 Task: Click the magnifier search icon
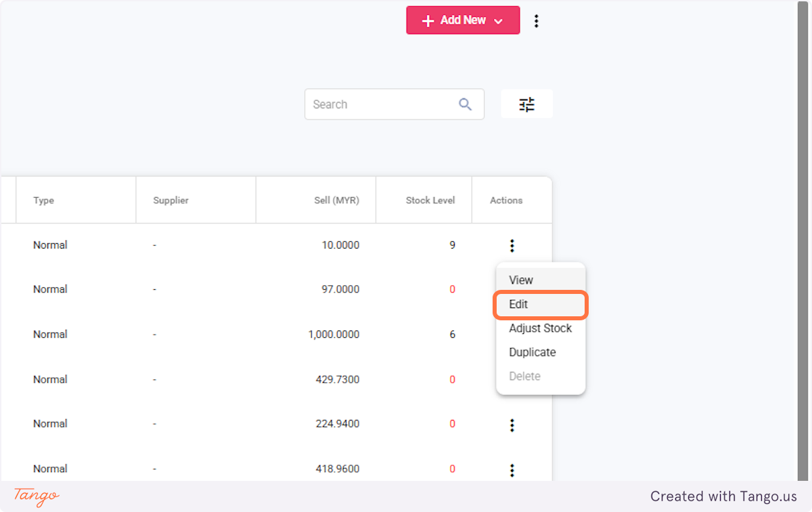pos(466,104)
